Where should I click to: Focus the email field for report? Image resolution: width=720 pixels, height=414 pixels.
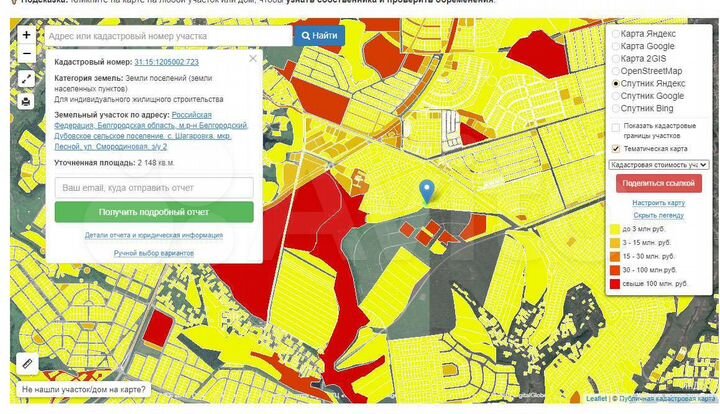pyautogui.click(x=154, y=188)
